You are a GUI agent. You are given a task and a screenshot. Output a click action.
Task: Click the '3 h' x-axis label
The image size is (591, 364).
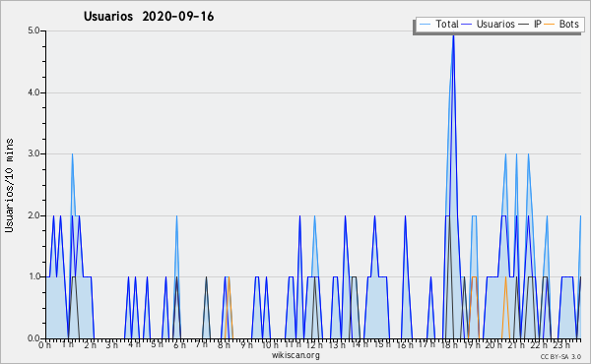click(x=111, y=345)
